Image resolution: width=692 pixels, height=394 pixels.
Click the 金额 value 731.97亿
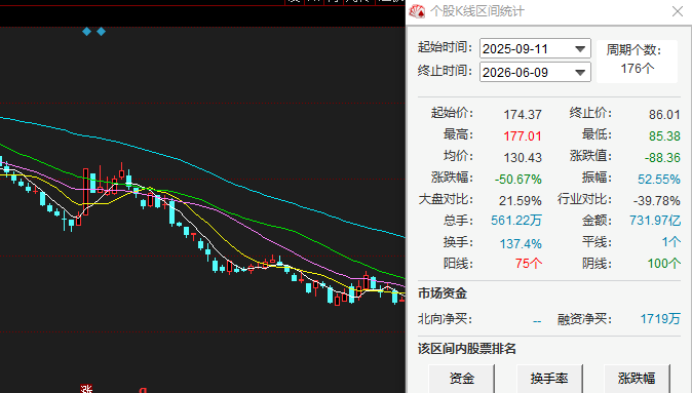pos(655,220)
